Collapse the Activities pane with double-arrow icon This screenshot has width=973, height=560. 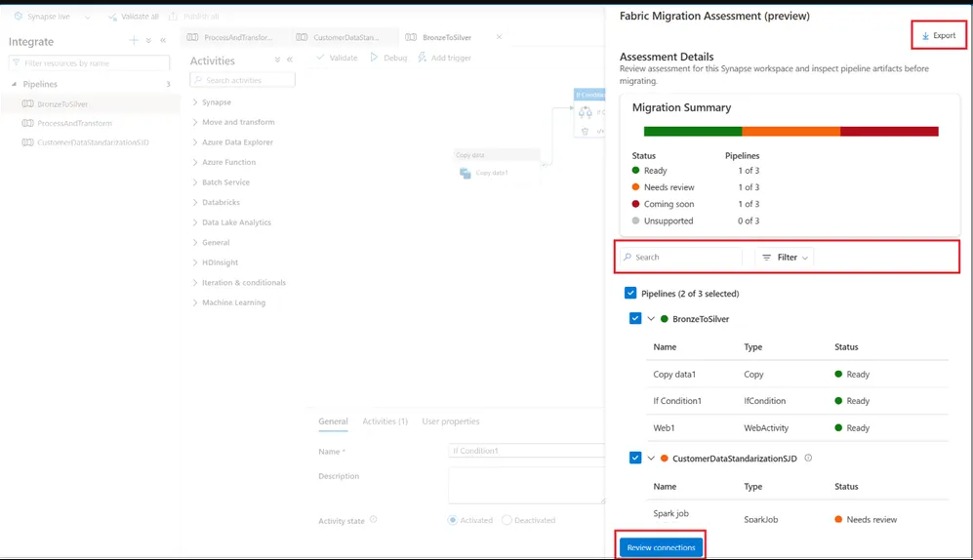tap(290, 60)
